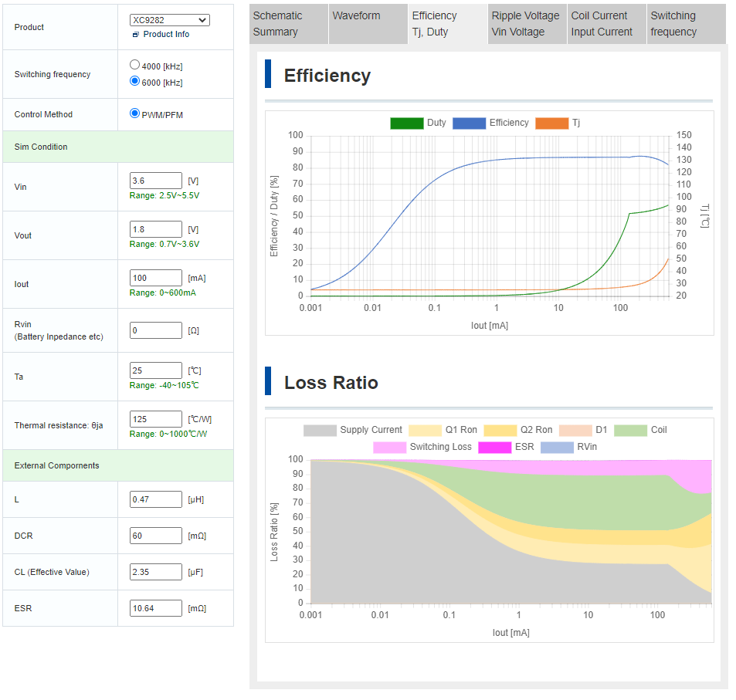
Task: Open the Switching frequency tab
Action: [685, 24]
